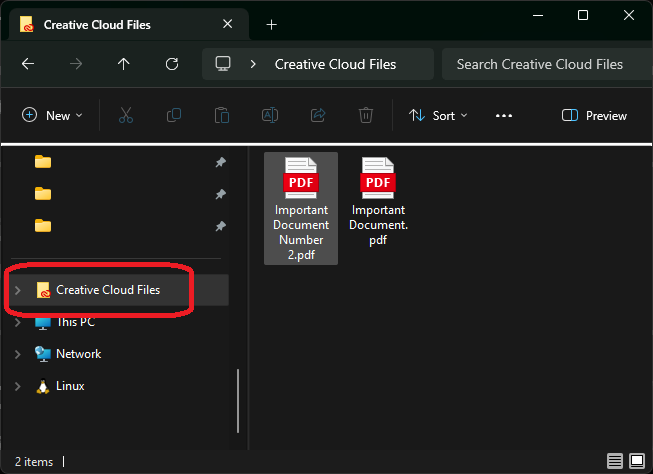Image resolution: width=653 pixels, height=474 pixels.
Task: Click the forward navigation arrow
Action: pyautogui.click(x=76, y=64)
